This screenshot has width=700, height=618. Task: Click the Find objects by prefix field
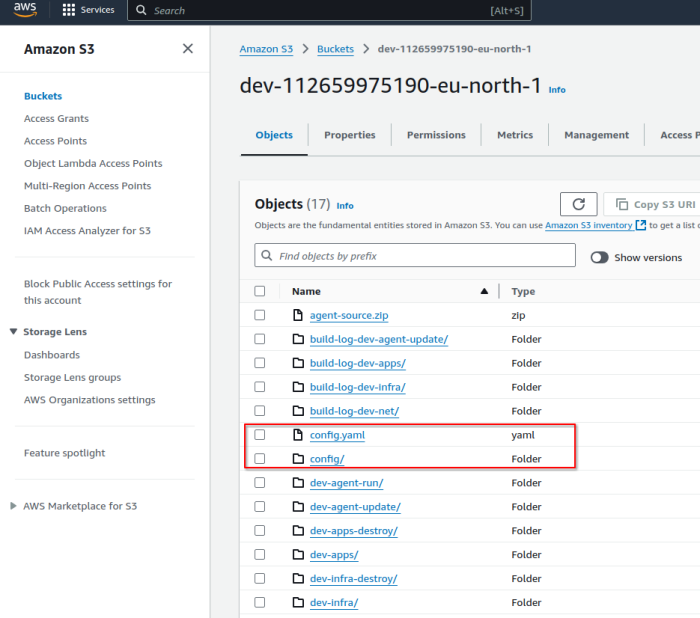(415, 255)
